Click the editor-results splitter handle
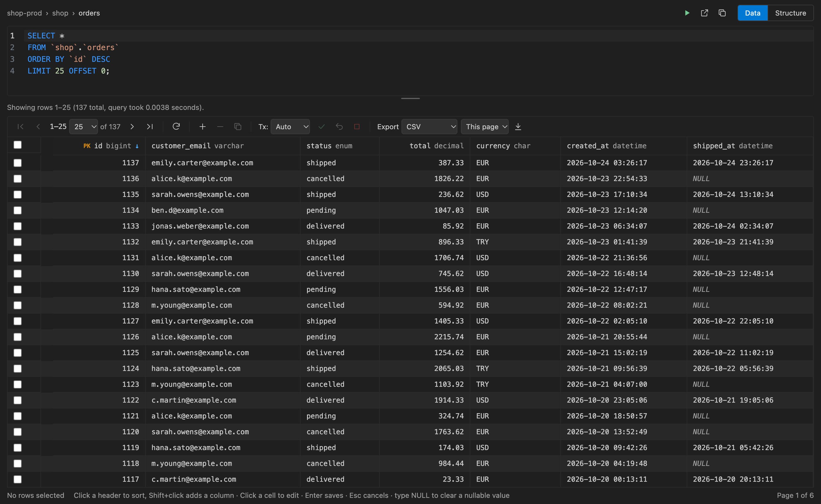Image resolution: width=821 pixels, height=504 pixels. tap(410, 98)
